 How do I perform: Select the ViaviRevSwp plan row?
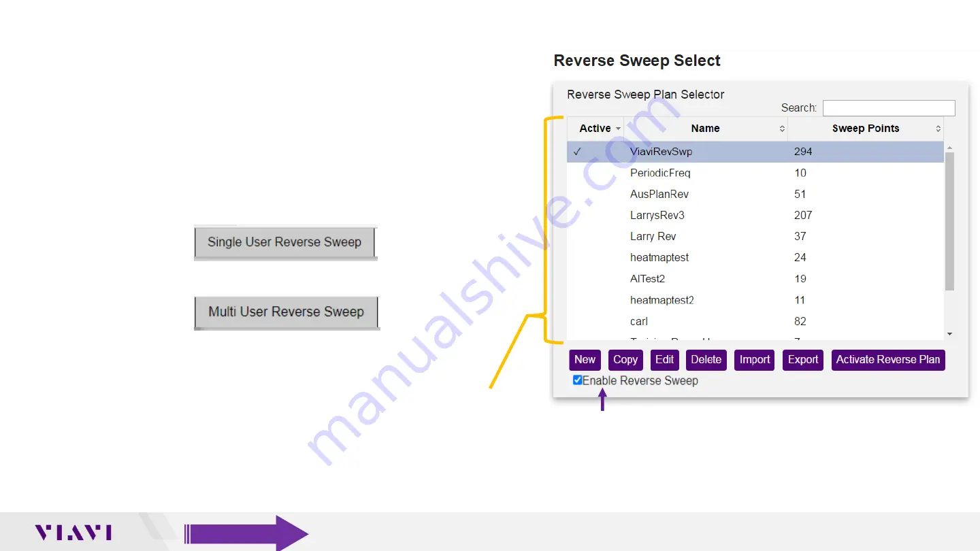coord(755,152)
